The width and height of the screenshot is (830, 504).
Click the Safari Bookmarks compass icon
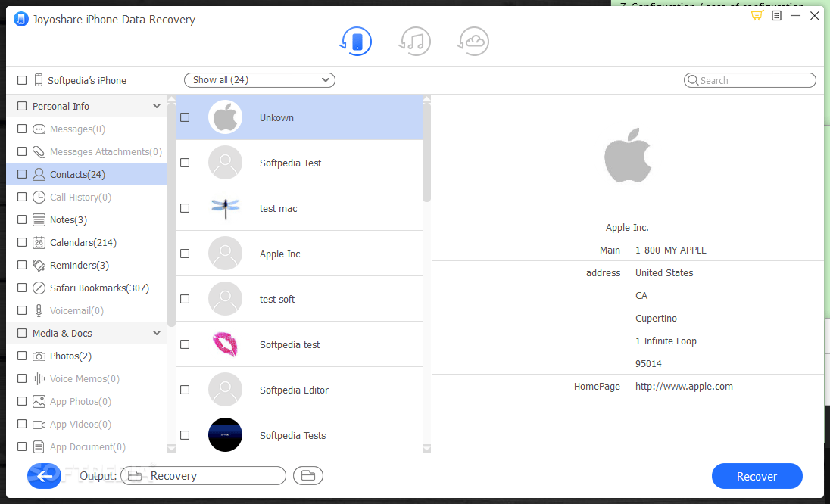39,288
